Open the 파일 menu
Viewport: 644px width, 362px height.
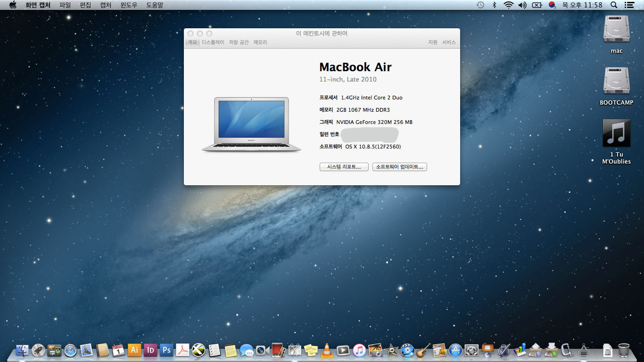coord(65,5)
